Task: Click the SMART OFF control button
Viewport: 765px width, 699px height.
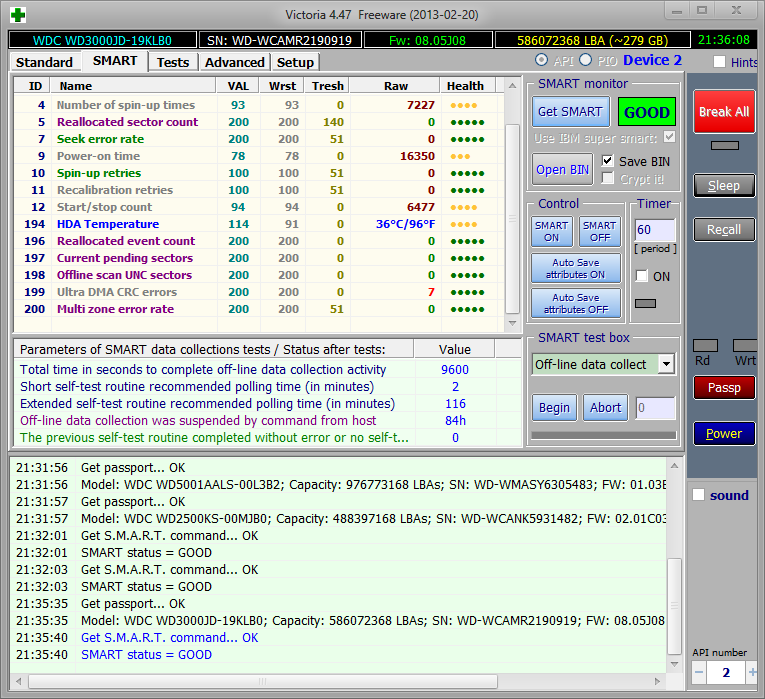Action: pyautogui.click(x=599, y=232)
